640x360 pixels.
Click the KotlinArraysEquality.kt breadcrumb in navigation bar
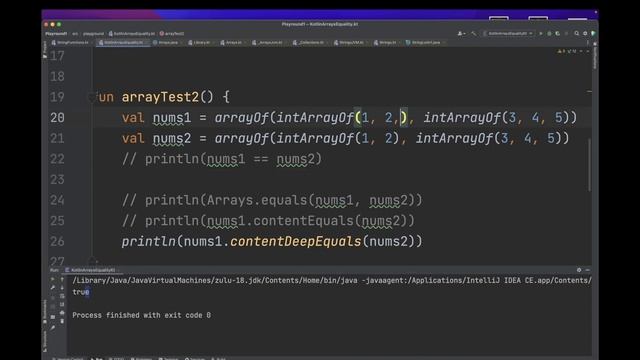[132, 33]
